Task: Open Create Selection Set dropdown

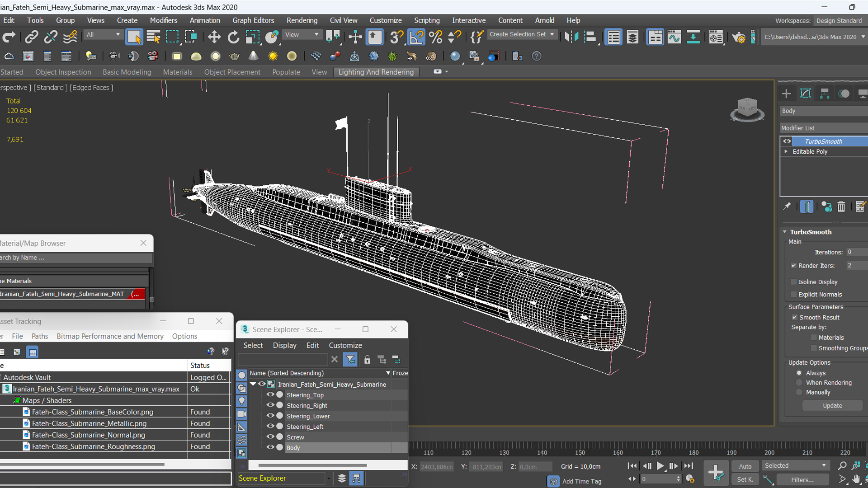Action: 522,34
